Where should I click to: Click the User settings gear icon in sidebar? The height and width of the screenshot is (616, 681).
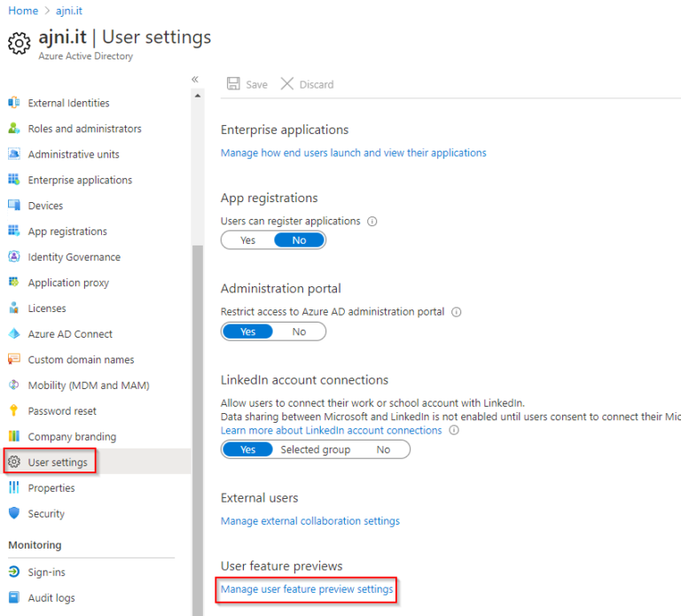[x=14, y=462]
